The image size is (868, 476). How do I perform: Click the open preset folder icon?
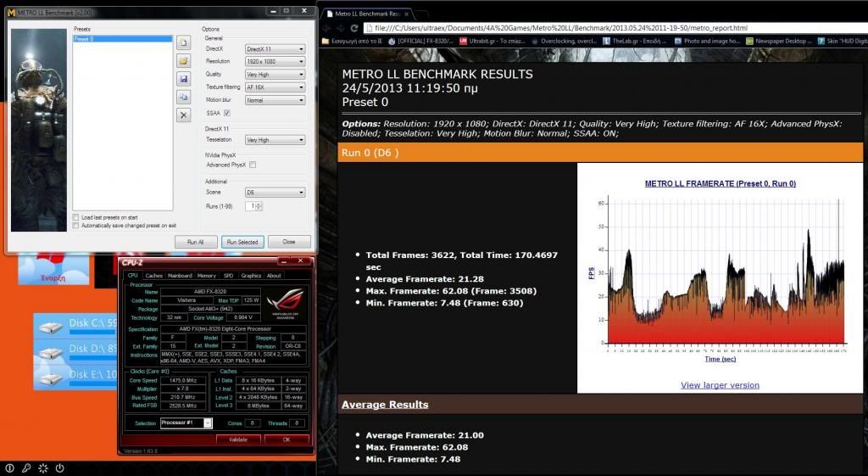183,61
